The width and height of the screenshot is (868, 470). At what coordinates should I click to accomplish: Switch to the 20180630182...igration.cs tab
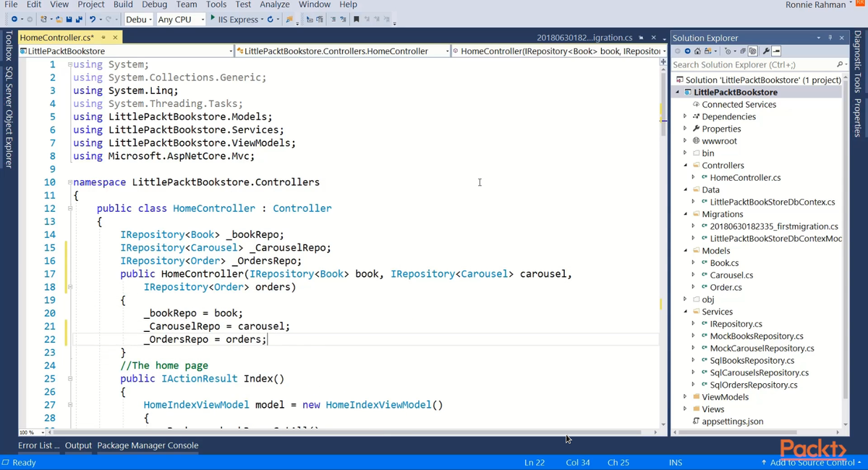(x=584, y=38)
